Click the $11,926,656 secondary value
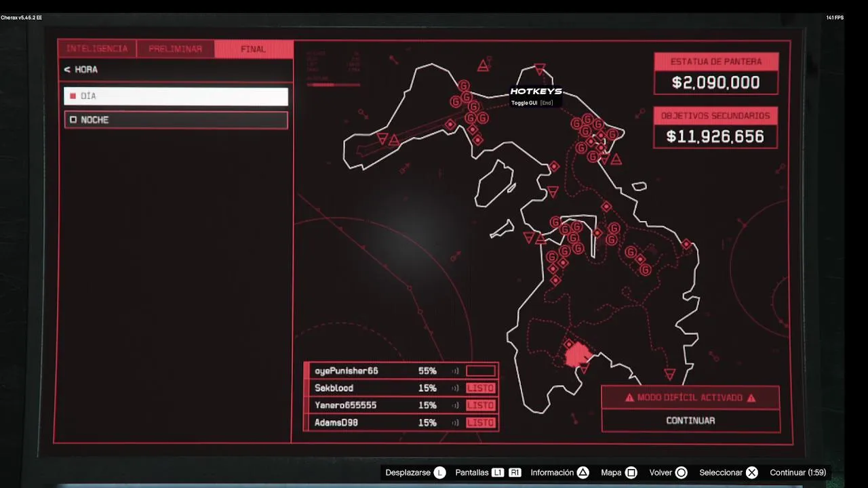The height and width of the screenshot is (488, 868). [x=715, y=137]
